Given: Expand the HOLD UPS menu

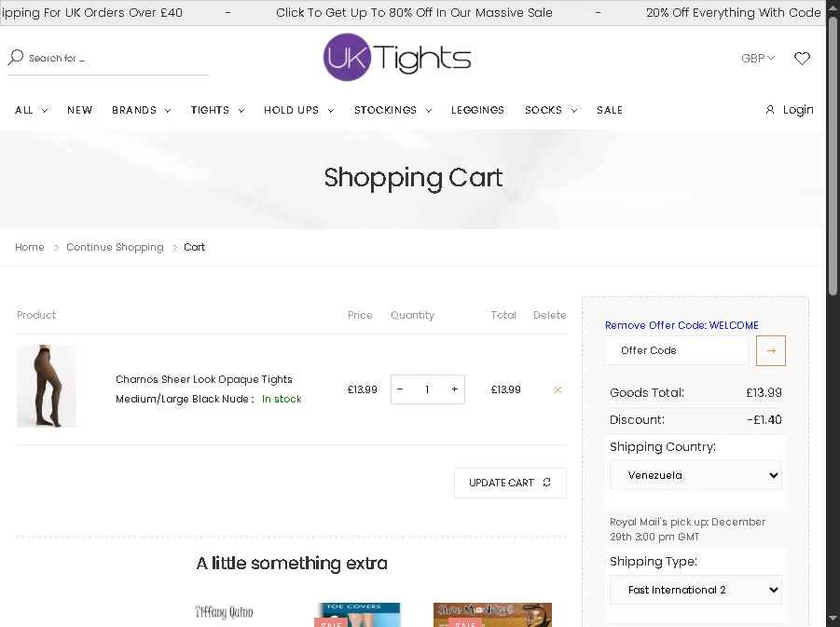Looking at the screenshot, I should tap(298, 110).
